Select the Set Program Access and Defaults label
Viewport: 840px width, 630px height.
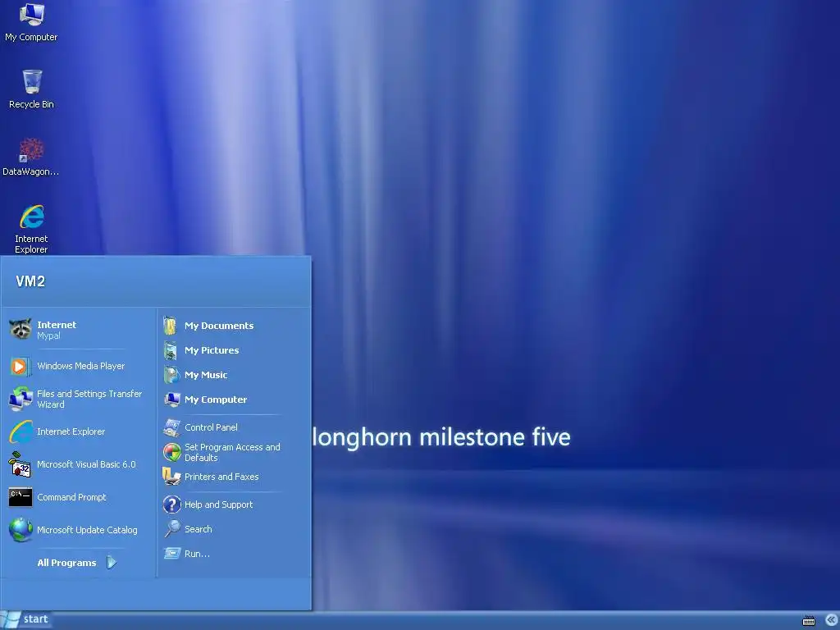coord(232,452)
